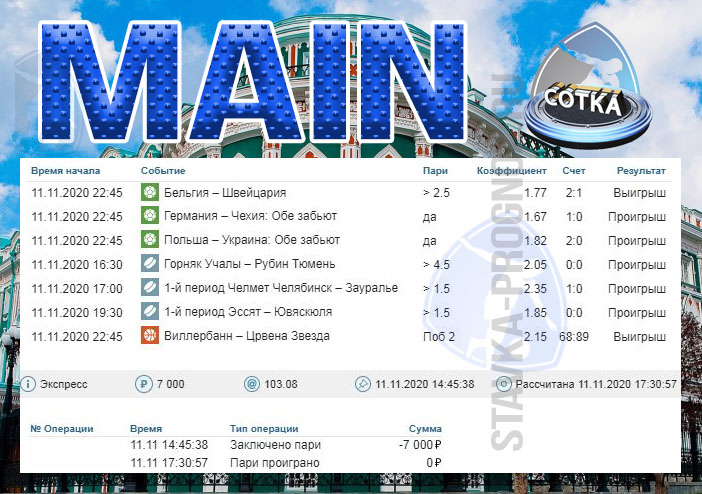
Task: Click the ruble icon next to 7 000
Action: click(144, 384)
